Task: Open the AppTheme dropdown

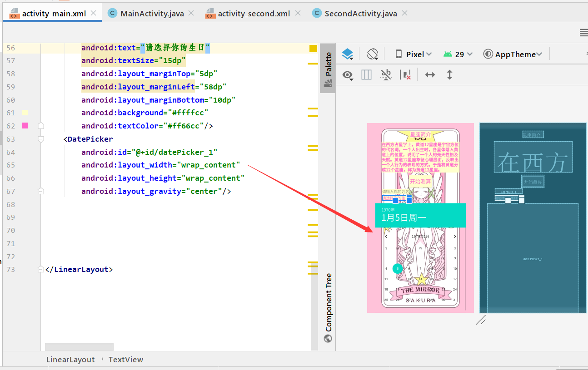Action: click(x=513, y=54)
